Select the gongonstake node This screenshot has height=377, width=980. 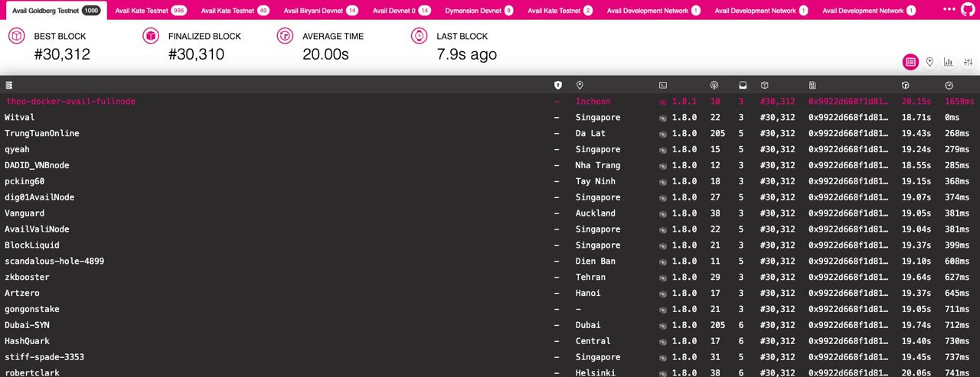[490, 310]
